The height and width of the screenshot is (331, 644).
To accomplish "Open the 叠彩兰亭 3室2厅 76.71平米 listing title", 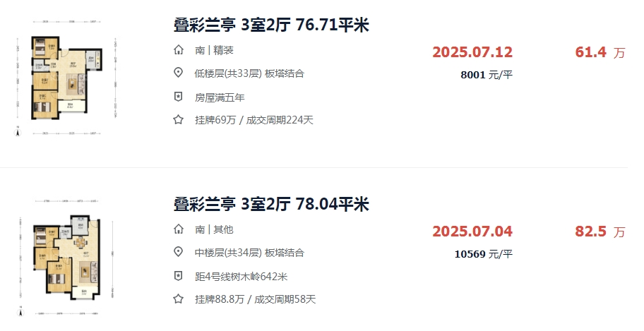I will [272, 25].
